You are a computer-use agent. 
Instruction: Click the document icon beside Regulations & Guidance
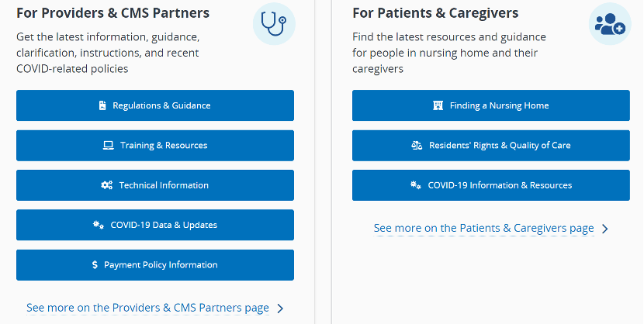(x=102, y=105)
